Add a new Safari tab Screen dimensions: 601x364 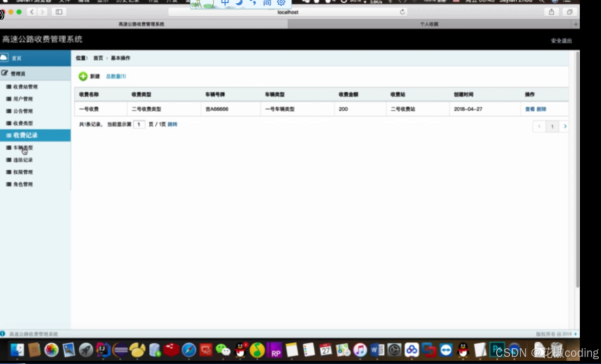coord(575,24)
